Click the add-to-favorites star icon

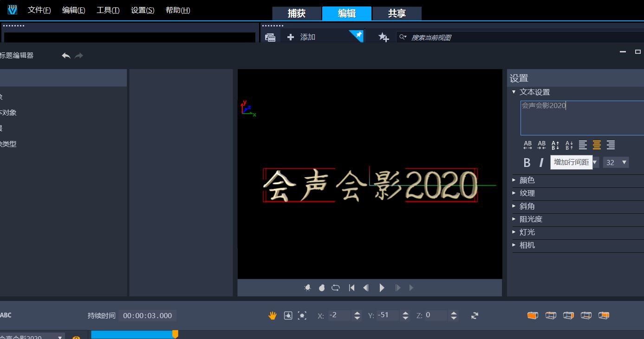[x=384, y=37]
